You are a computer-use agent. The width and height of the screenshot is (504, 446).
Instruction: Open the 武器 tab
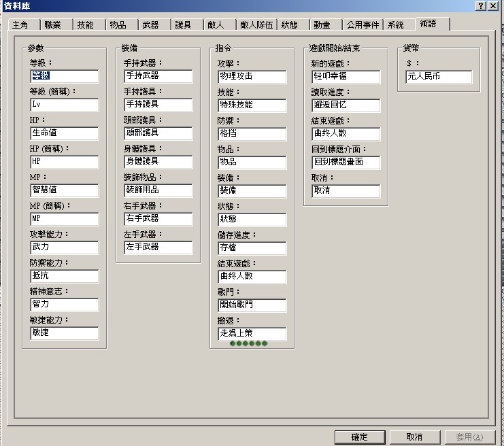point(154,24)
